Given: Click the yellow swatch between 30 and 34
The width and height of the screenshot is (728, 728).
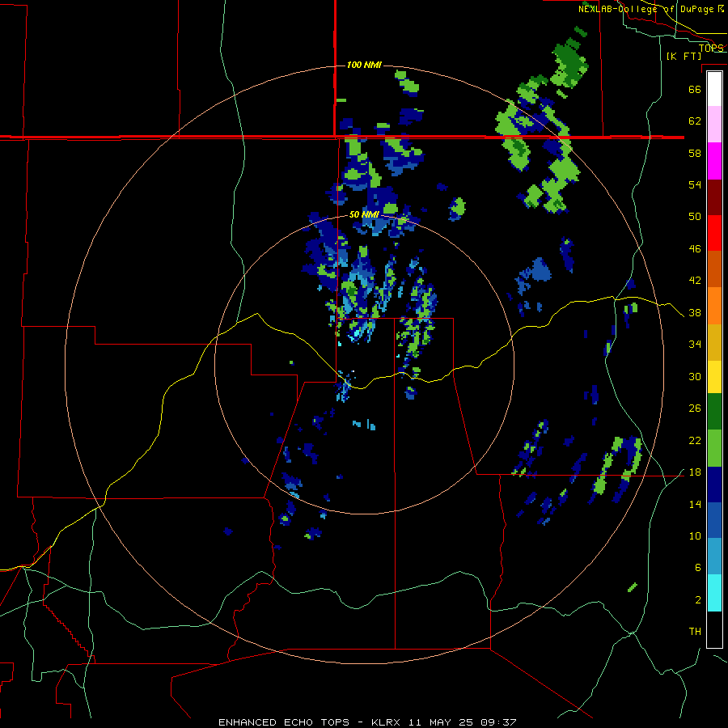Looking at the screenshot, I should tap(714, 377).
